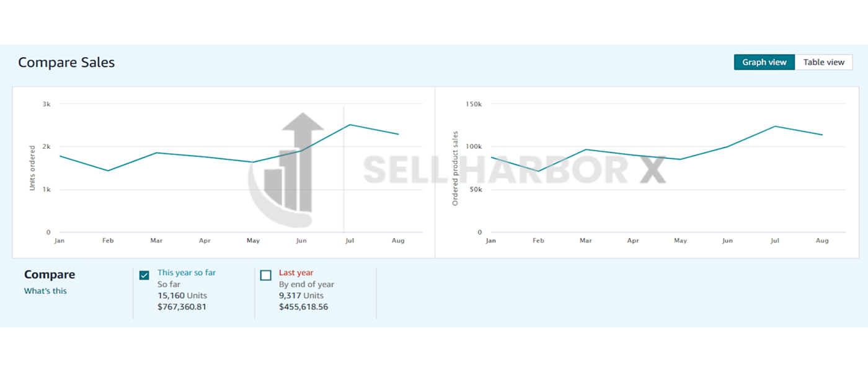Screen dimensions: 868x372
Task: Switch to the Graph view tab
Action: (764, 62)
